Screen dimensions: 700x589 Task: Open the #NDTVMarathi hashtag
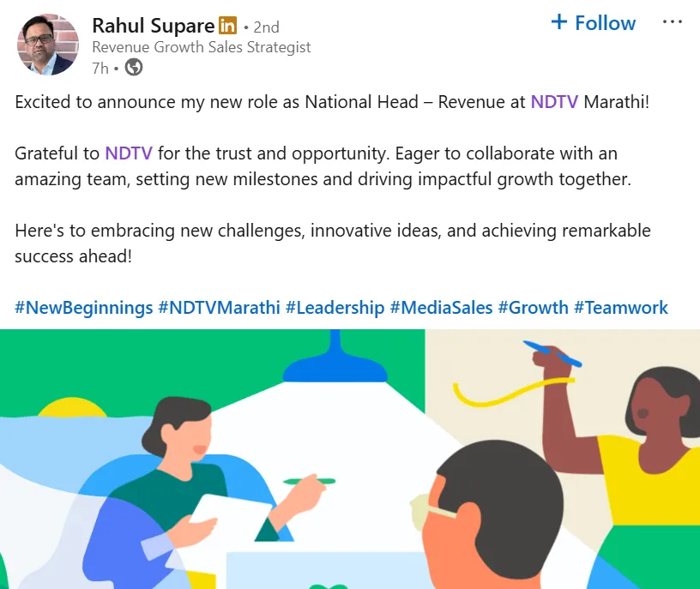[x=219, y=308]
